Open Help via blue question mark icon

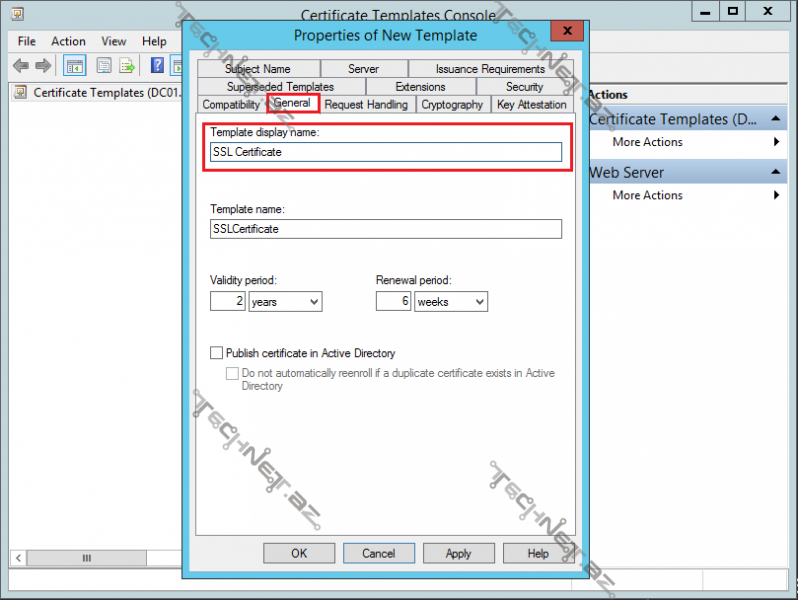(157, 66)
